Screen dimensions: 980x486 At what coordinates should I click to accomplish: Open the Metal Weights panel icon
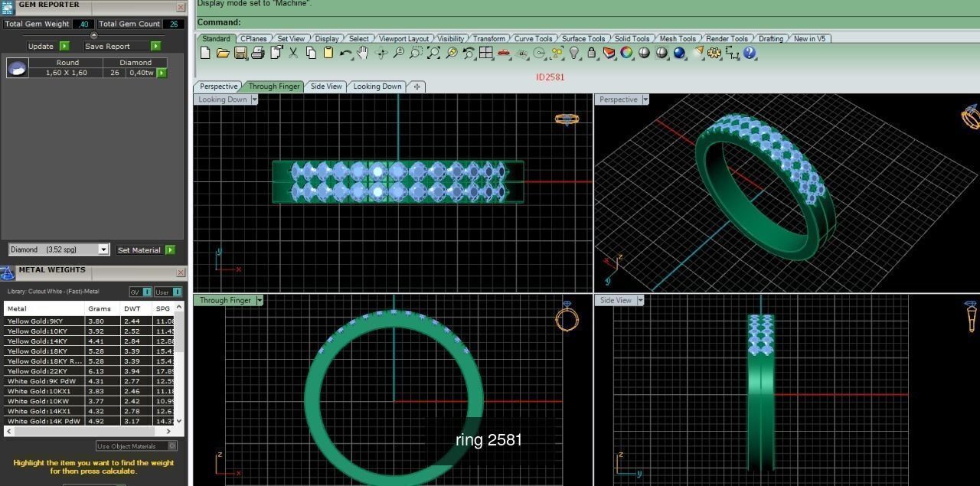pos(7,272)
